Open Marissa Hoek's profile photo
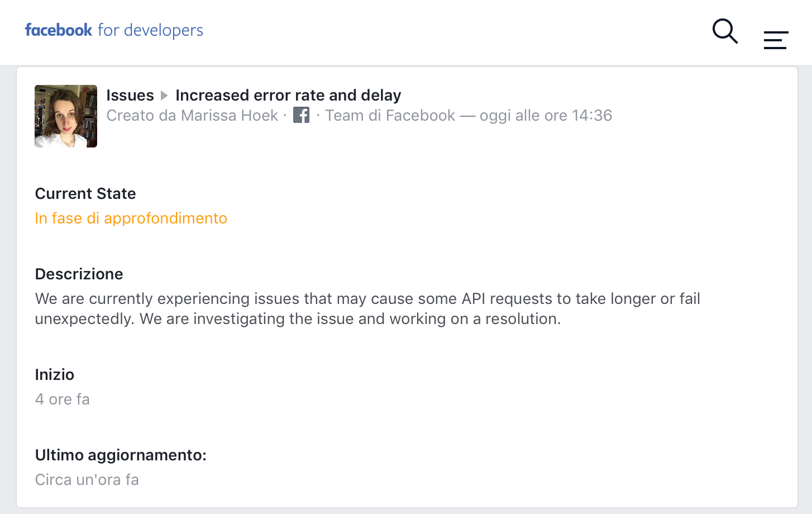This screenshot has width=812, height=514. pyautogui.click(x=66, y=116)
